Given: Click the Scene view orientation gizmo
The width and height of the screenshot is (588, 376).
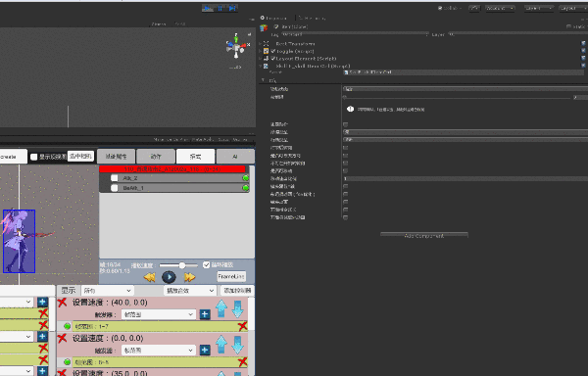Looking at the screenshot, I should (237, 46).
